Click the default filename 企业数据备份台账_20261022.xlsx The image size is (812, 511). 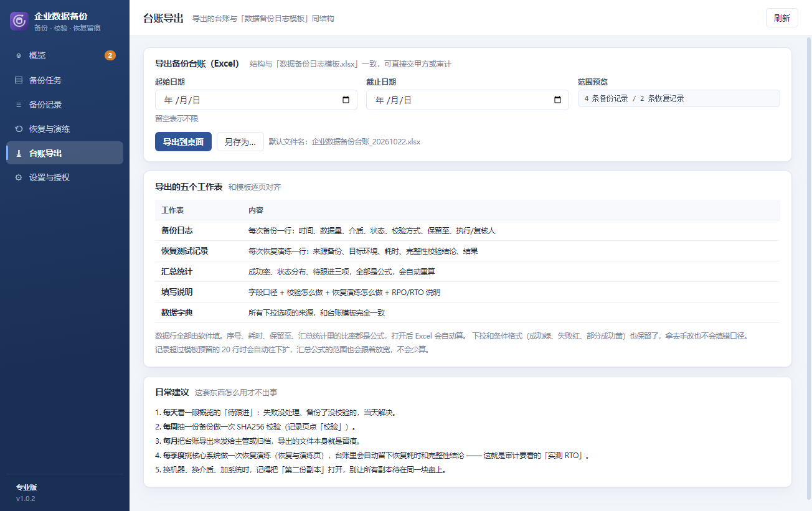[x=366, y=142]
